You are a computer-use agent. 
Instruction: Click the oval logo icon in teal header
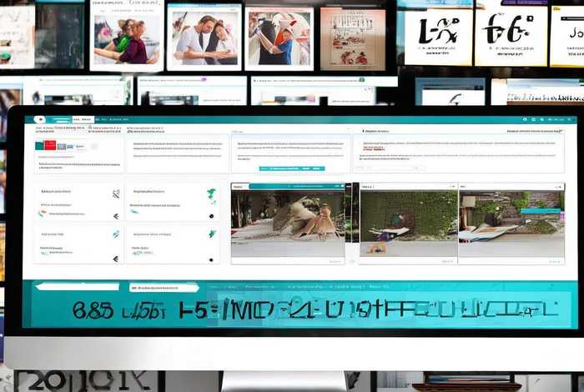(x=39, y=119)
